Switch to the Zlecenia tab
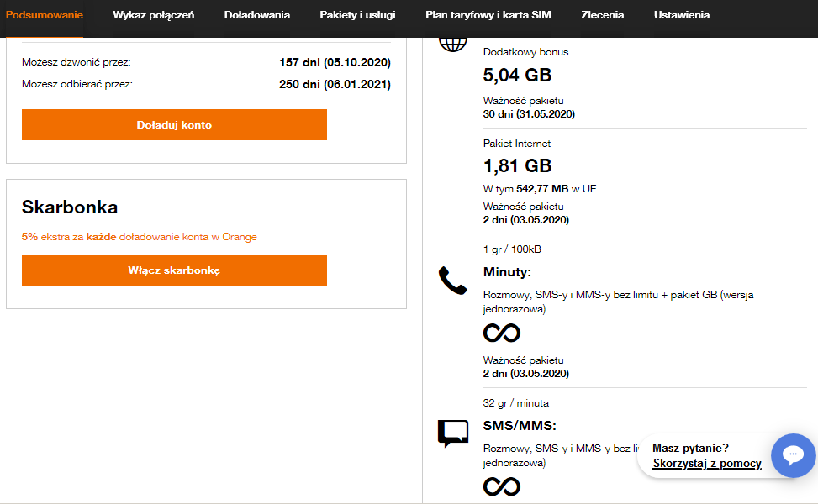 pyautogui.click(x=603, y=15)
